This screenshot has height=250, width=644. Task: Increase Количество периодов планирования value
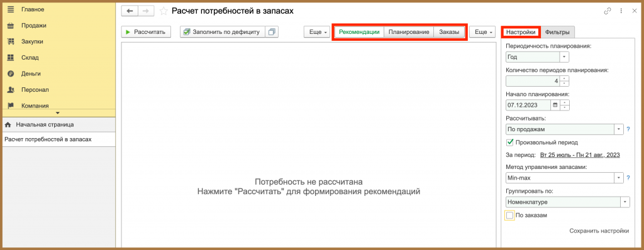tap(564, 79)
